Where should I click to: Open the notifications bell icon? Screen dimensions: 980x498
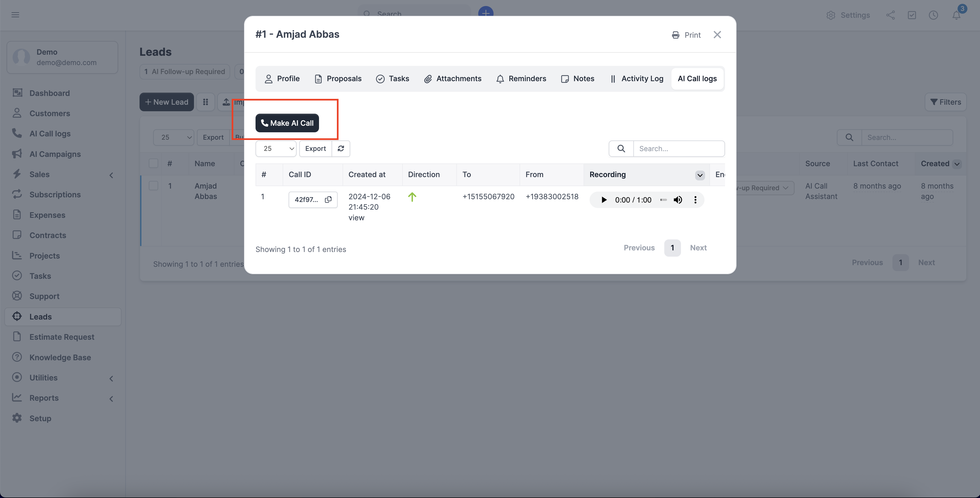pos(956,15)
